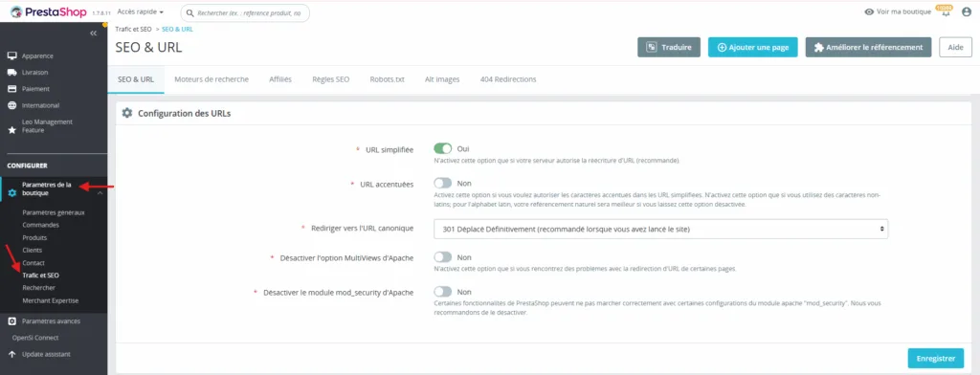Click the Leo Management Feature star icon
980x375 pixels.
(11, 131)
